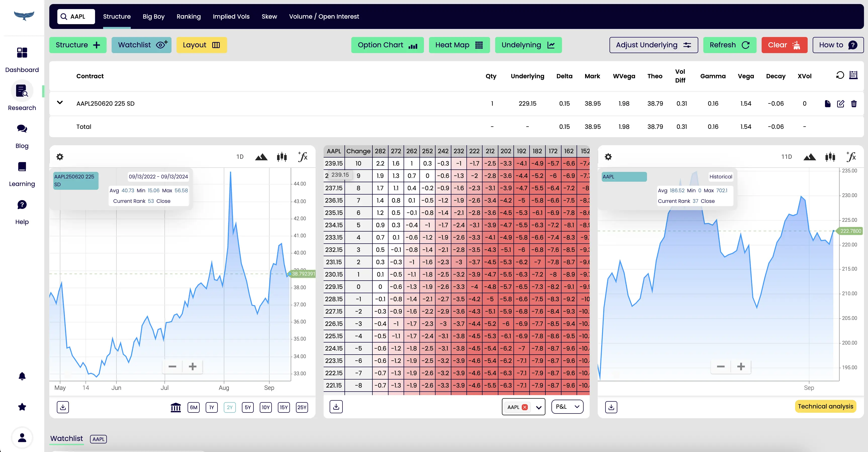Click the trash icon for AAPL250620 contract
Screen dimensions: 868x452
pos(853,103)
